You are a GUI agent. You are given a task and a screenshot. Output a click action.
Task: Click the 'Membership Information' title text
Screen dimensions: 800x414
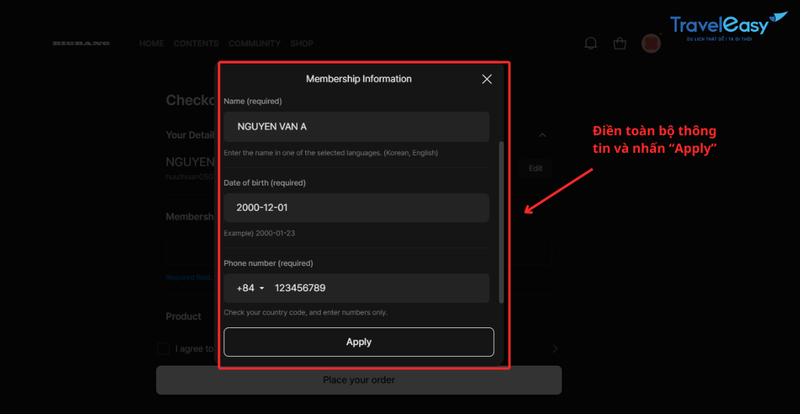click(x=359, y=79)
